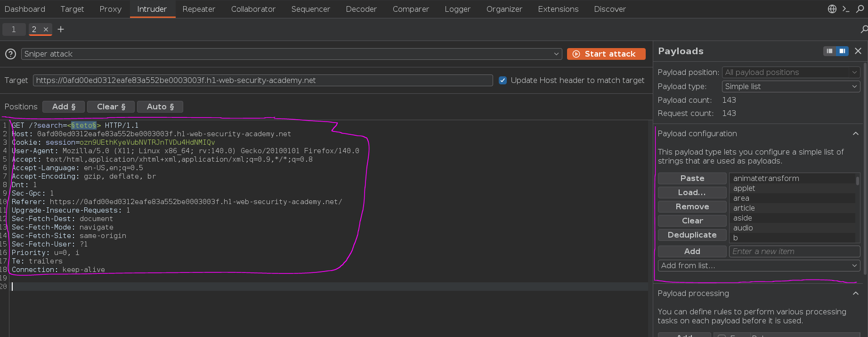
Task: Open the Extensions tab
Action: click(x=558, y=9)
